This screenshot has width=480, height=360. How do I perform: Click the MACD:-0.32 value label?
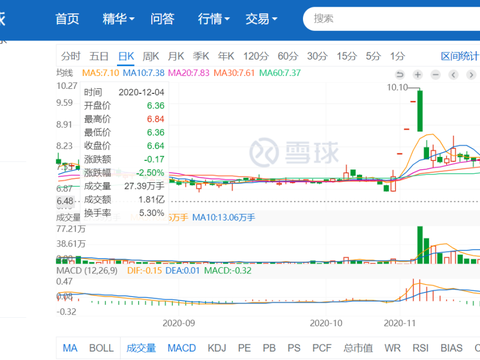point(228,270)
